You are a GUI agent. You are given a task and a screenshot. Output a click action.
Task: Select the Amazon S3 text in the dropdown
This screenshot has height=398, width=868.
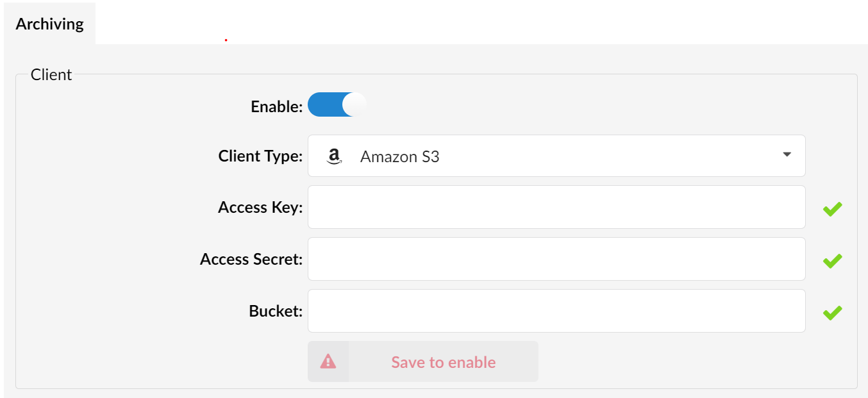(400, 156)
